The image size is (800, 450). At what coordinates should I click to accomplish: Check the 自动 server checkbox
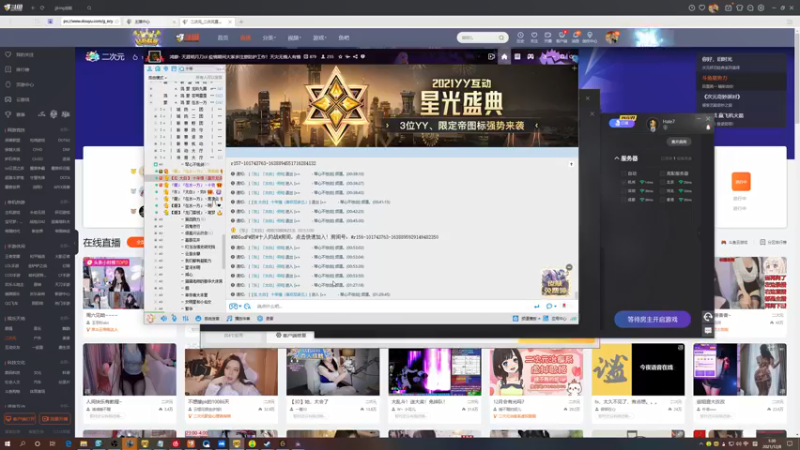[623, 173]
